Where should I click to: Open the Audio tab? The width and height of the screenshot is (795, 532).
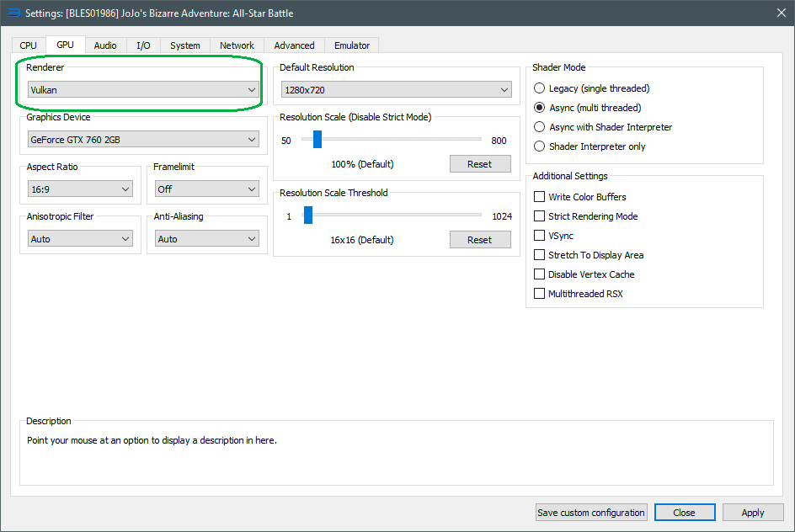coord(105,45)
